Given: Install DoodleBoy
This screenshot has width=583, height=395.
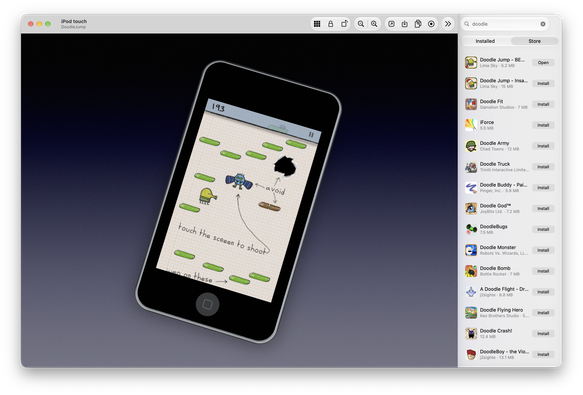Looking at the screenshot, I should coord(543,354).
